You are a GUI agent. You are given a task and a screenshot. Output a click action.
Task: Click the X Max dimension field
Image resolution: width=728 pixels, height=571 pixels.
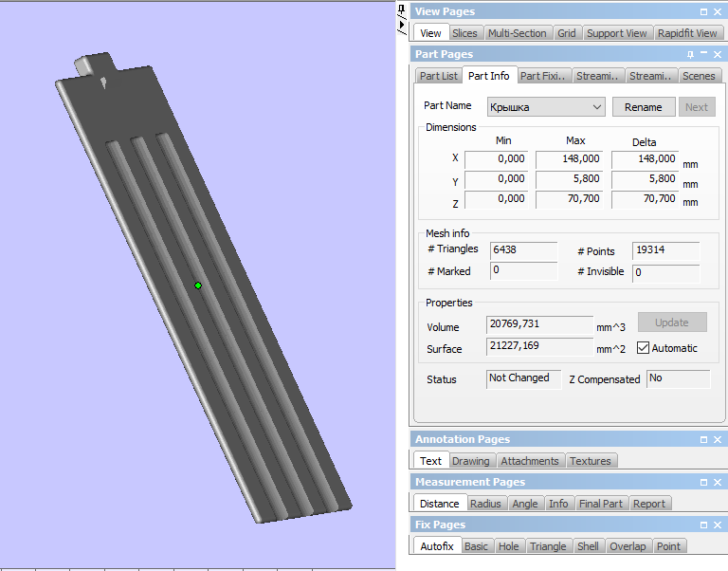point(570,159)
